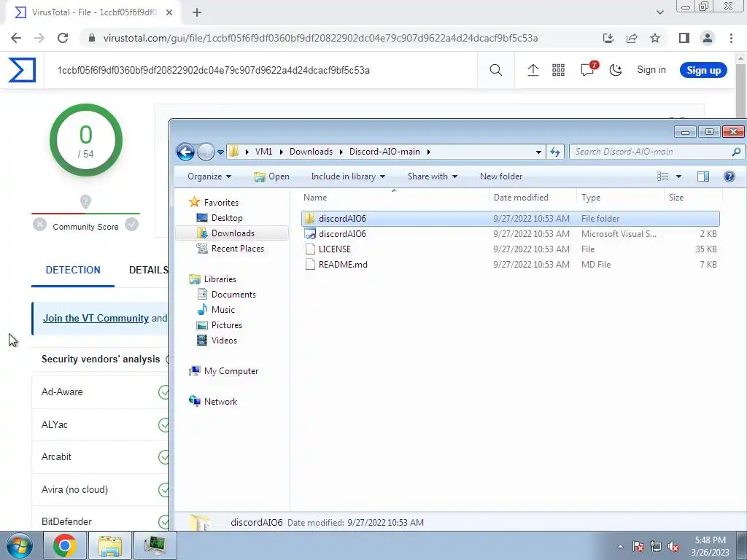Click Downloads in the address breadcrumb
This screenshot has height=560, width=747.
[x=311, y=152]
